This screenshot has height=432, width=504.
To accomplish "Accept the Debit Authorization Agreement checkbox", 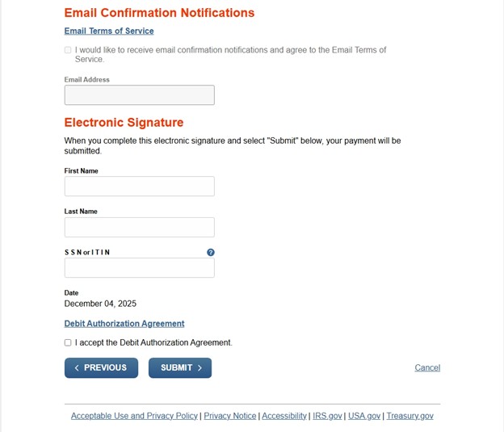I will coord(68,343).
